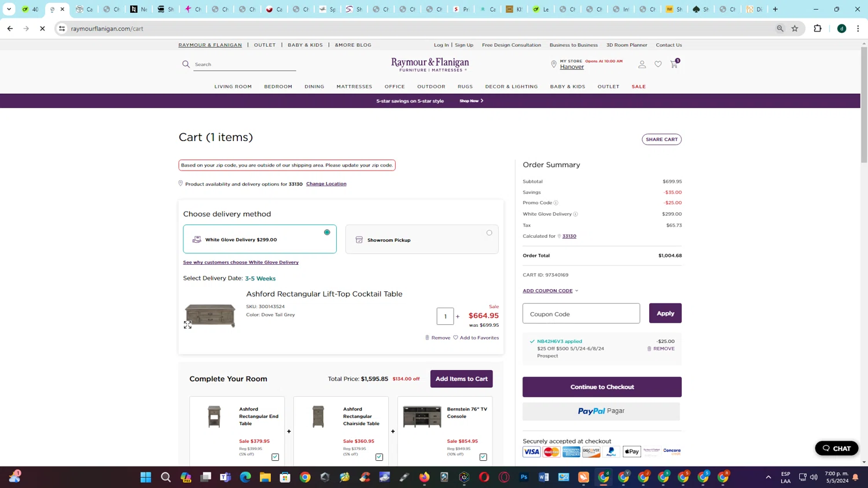868x488 pixels.
Task: Add item to Favorites
Action: (x=476, y=338)
